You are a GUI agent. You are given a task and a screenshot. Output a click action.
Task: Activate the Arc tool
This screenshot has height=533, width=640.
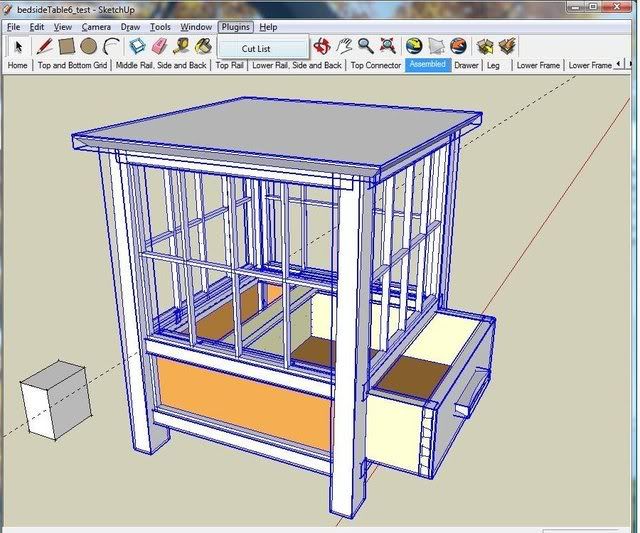(x=111, y=46)
